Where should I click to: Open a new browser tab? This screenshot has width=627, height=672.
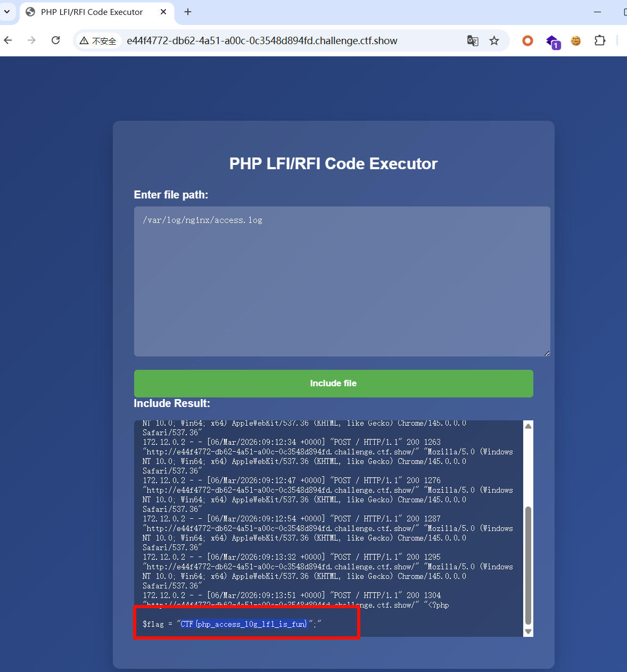(188, 12)
